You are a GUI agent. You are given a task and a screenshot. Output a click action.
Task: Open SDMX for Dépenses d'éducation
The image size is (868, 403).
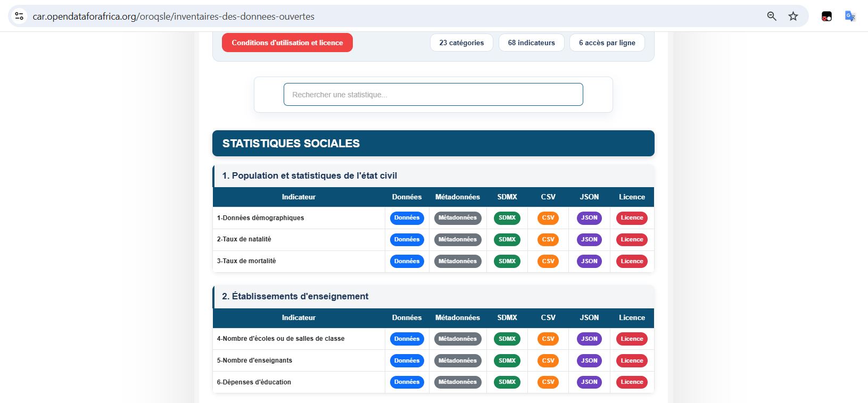(507, 382)
